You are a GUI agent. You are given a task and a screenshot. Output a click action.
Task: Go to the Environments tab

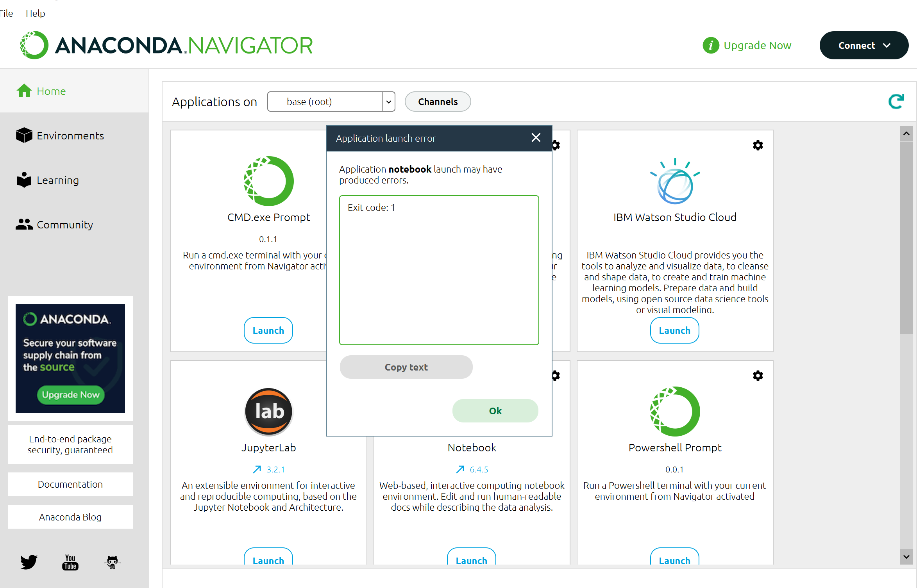point(70,135)
